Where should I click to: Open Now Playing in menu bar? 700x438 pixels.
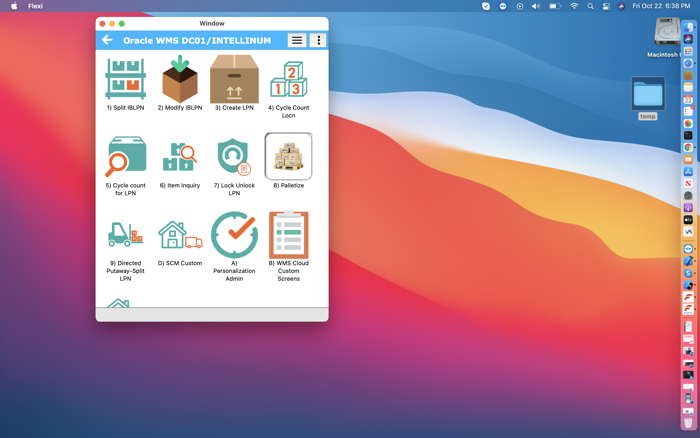[x=520, y=6]
